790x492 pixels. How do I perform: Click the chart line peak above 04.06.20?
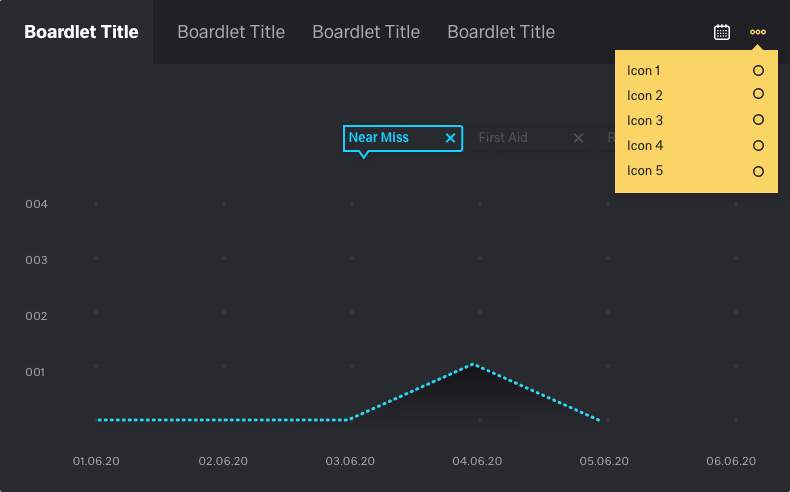coord(473,365)
